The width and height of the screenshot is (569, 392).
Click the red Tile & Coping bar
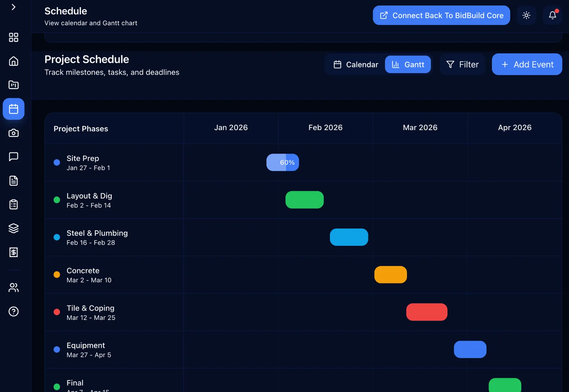[x=427, y=312]
